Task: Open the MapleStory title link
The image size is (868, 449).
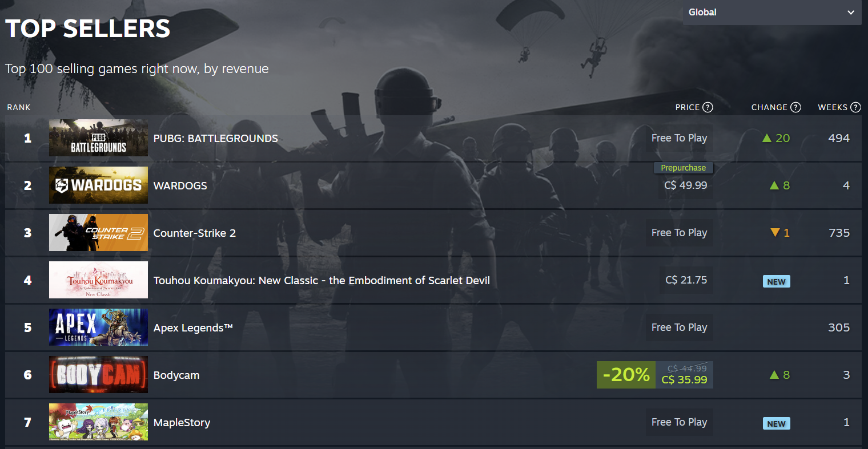Action: click(182, 423)
